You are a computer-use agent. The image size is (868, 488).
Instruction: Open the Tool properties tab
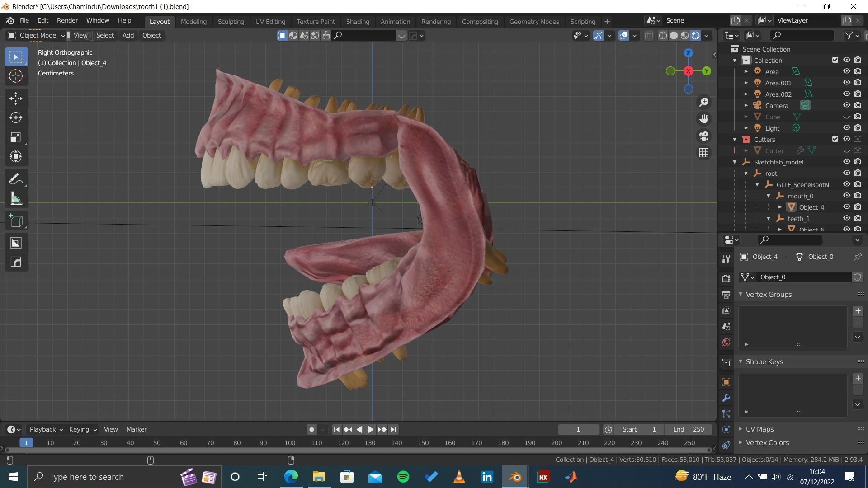click(x=726, y=259)
